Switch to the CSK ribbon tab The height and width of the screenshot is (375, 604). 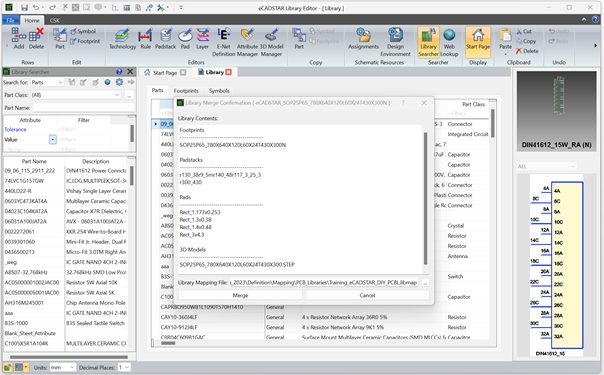tap(55, 20)
